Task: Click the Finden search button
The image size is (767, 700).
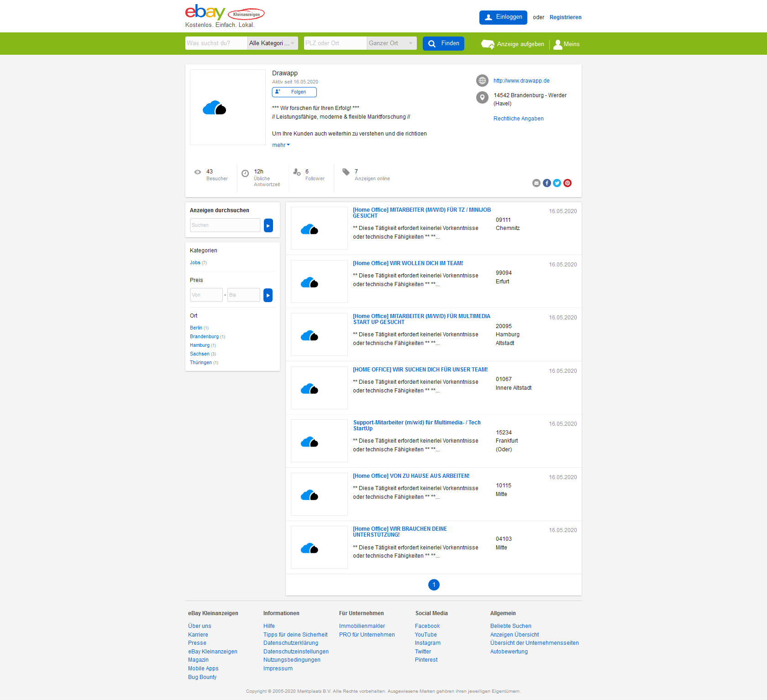Action: (x=443, y=43)
